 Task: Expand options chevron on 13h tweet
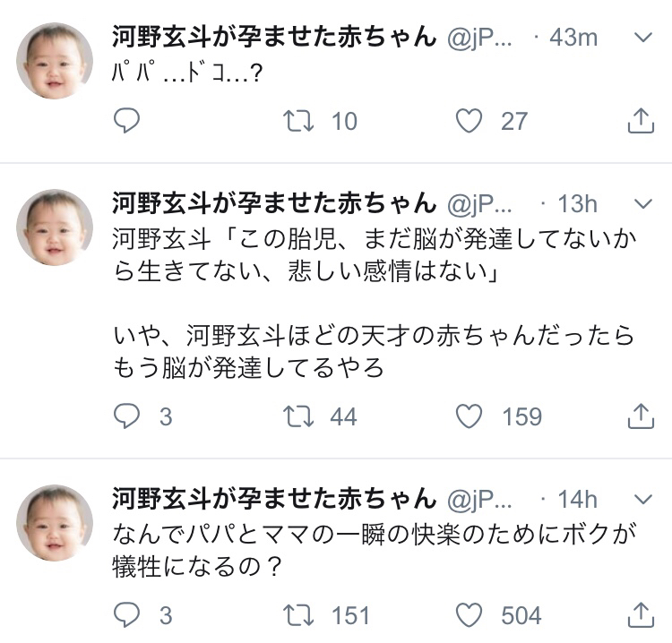coord(642,204)
